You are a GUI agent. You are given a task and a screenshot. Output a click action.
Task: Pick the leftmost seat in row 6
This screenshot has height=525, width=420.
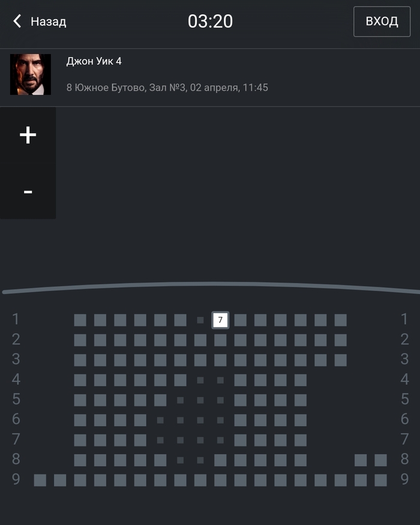point(80,420)
